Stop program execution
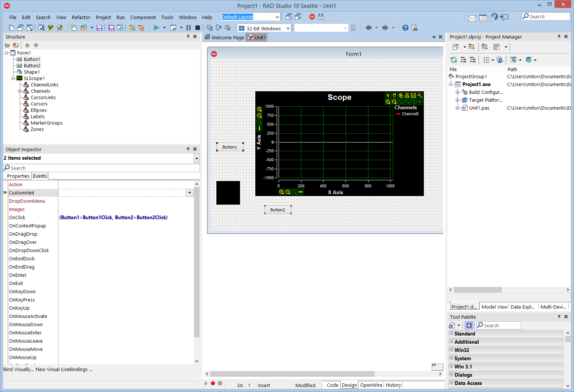 pos(197,27)
